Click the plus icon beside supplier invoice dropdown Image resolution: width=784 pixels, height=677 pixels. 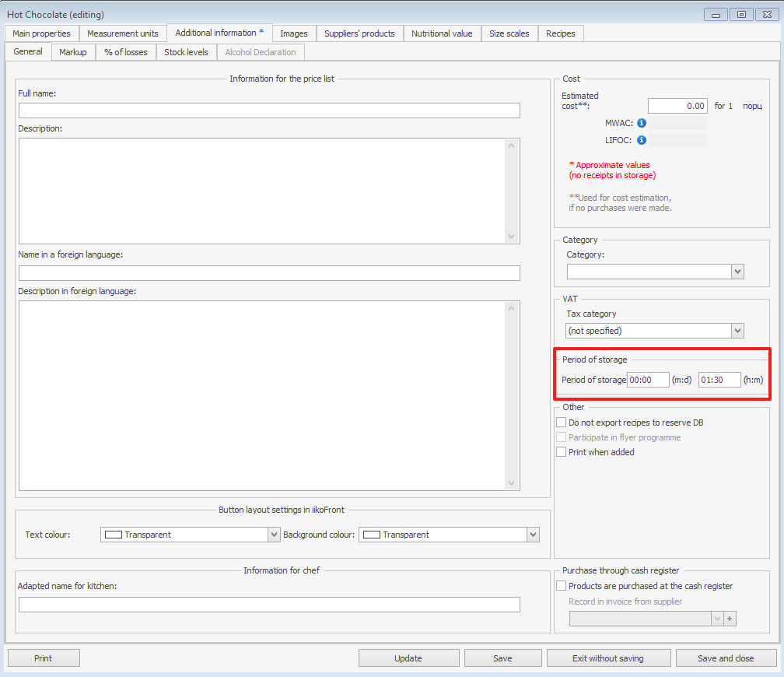pyautogui.click(x=730, y=619)
